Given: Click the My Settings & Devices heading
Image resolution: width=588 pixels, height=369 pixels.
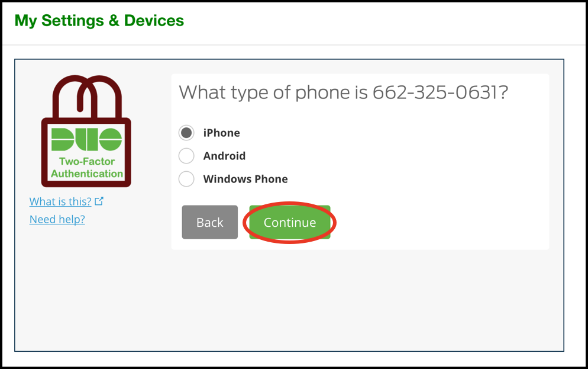Looking at the screenshot, I should (x=99, y=21).
